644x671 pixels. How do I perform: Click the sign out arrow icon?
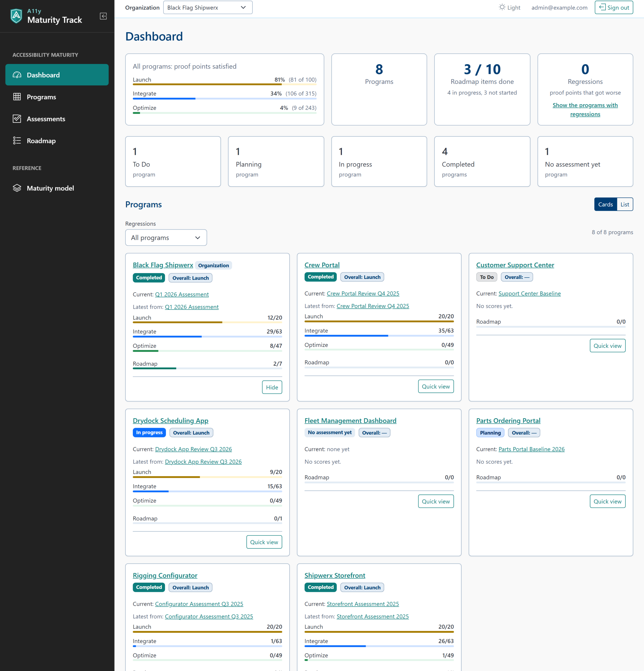(602, 7)
